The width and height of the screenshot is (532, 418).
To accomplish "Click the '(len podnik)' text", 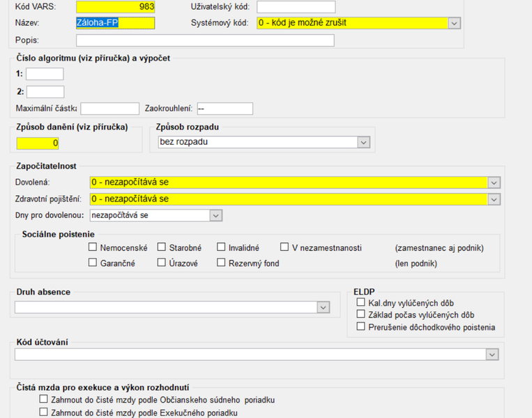I will coord(416,263).
